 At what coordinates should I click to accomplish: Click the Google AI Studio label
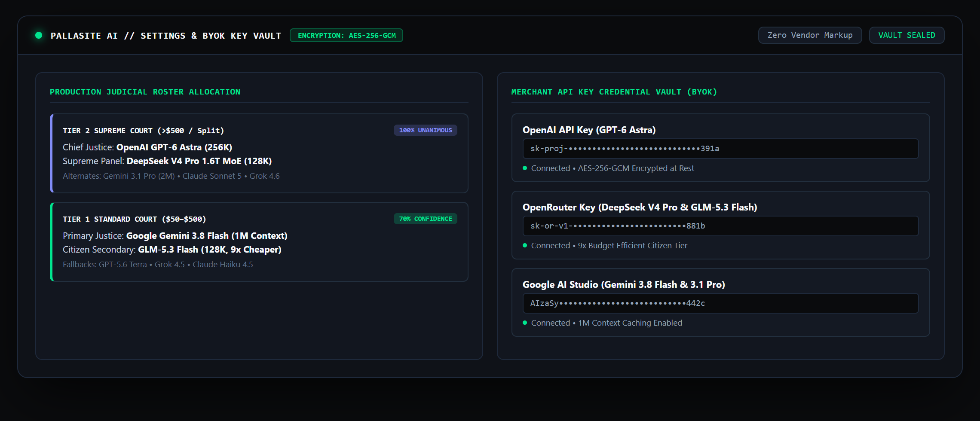pos(624,285)
